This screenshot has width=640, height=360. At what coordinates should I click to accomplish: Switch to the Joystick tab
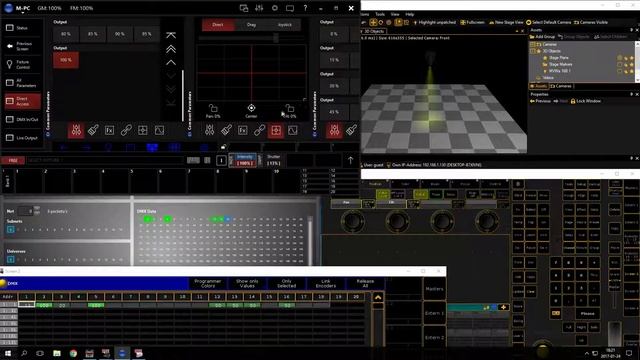point(284,25)
